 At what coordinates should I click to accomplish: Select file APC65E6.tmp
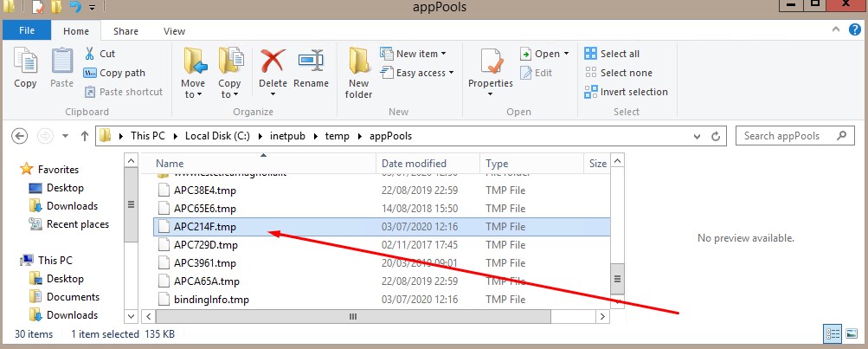point(382,209)
